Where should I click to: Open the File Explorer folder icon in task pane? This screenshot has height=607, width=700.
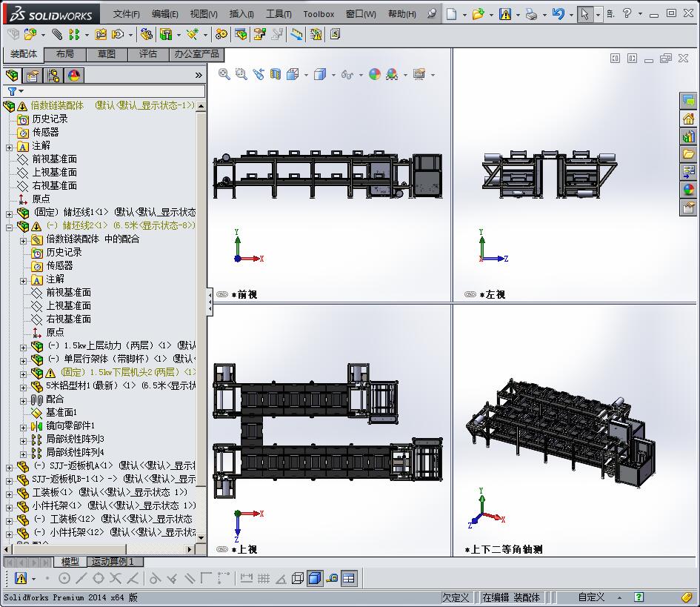(688, 153)
